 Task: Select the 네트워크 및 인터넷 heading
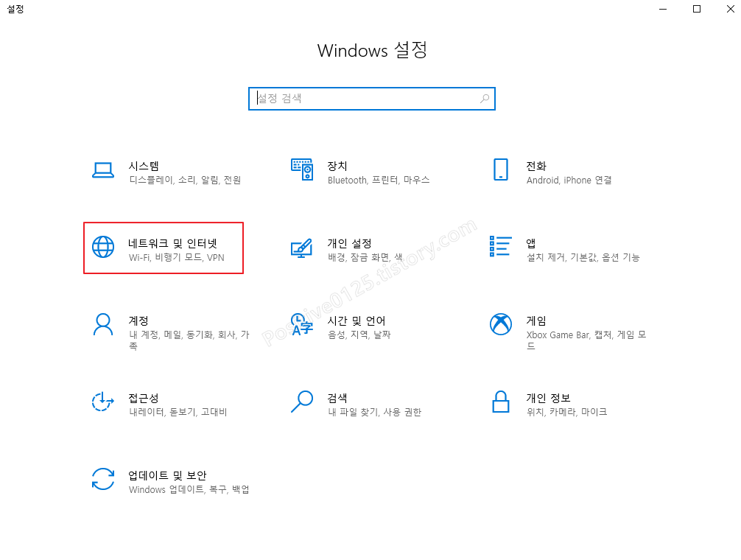(173, 243)
